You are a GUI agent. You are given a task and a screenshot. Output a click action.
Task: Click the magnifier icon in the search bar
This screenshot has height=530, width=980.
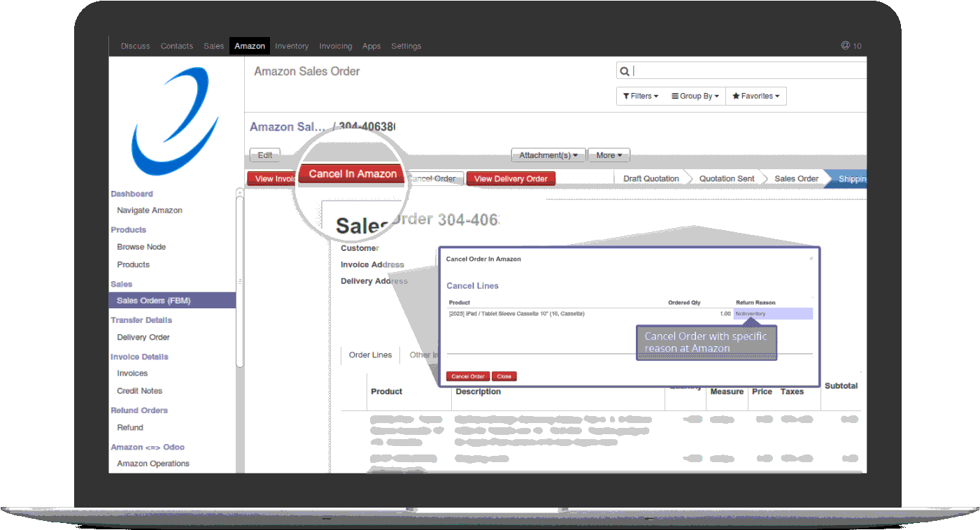(624, 71)
